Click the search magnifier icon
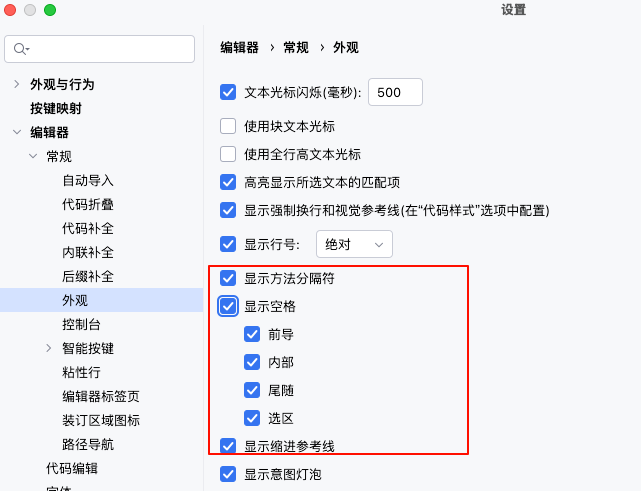641x491 pixels. pos(21,49)
